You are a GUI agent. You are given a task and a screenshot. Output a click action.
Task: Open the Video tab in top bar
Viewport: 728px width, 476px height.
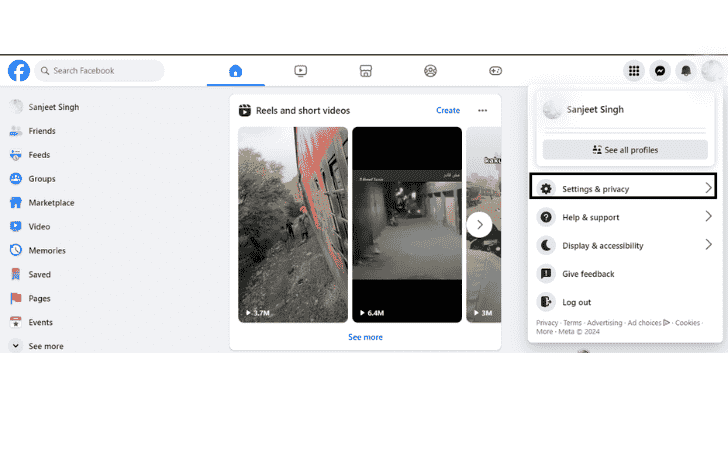300,71
